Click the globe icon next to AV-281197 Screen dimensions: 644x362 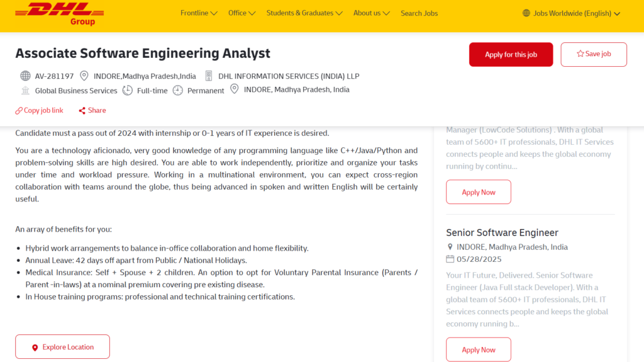25,76
